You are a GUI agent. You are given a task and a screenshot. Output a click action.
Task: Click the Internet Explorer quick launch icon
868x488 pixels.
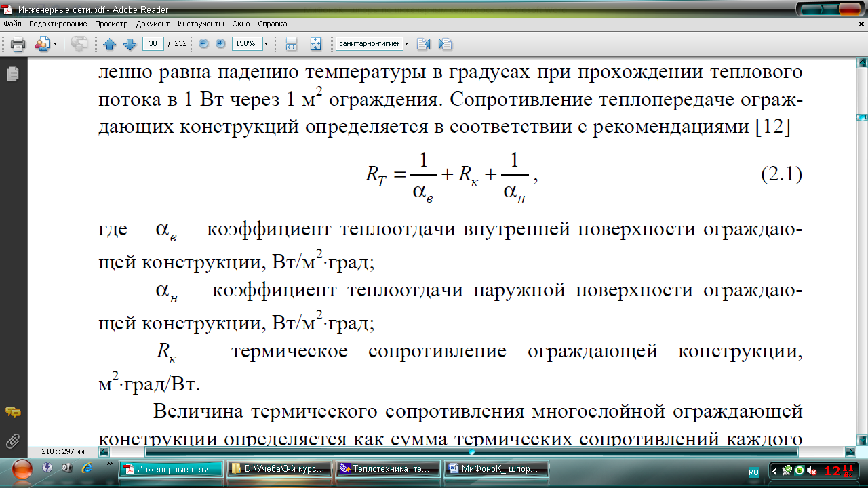(x=87, y=468)
